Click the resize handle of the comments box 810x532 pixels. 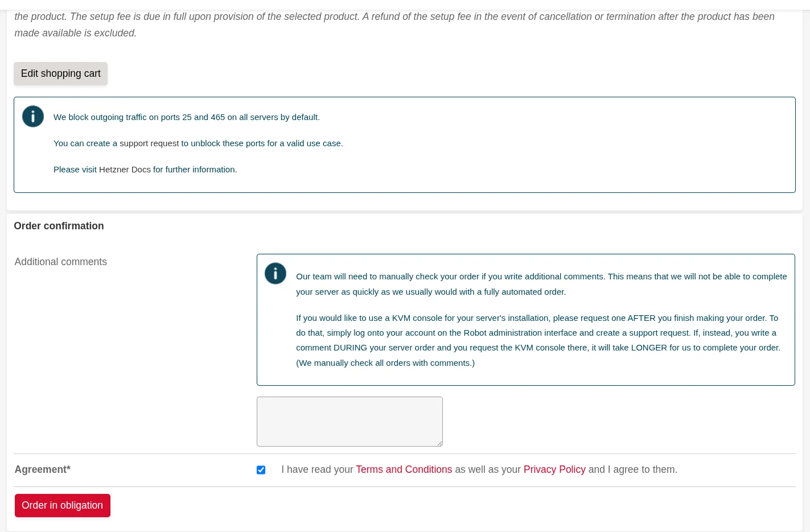click(439, 443)
